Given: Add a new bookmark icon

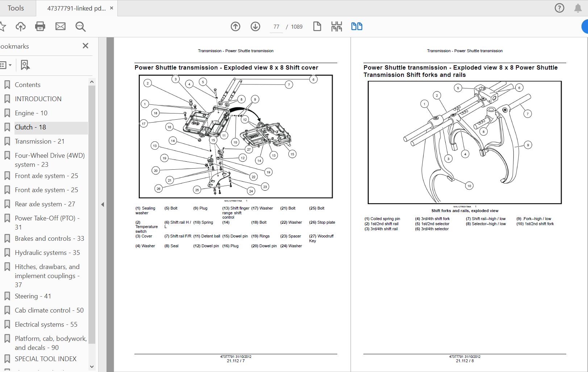Looking at the screenshot, I should pos(25,65).
